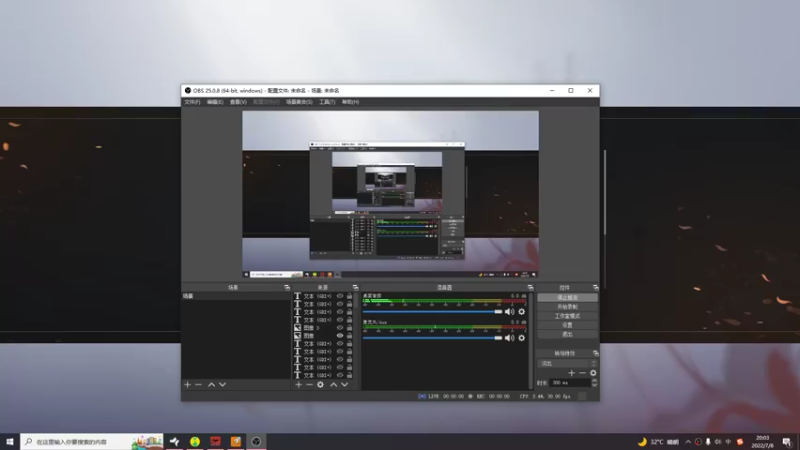800x450 pixels.
Task: Move the scene down with the arrow
Action: pos(222,385)
